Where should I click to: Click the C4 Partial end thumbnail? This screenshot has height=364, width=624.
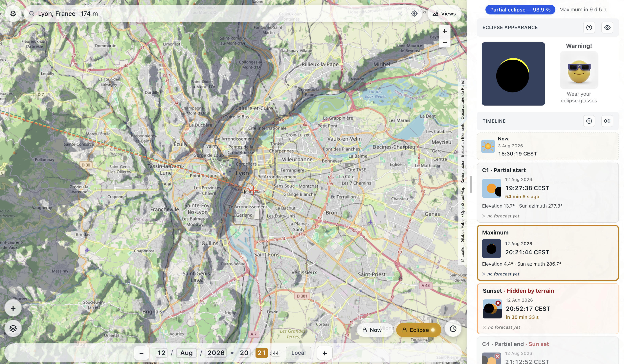point(492,358)
